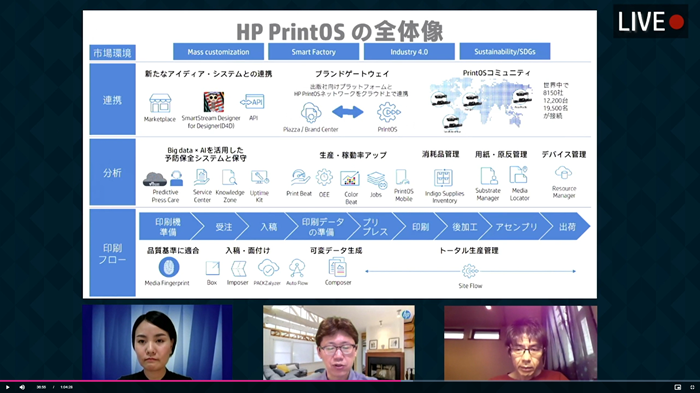Select the Mass customization box
The image size is (700, 393).
click(218, 52)
